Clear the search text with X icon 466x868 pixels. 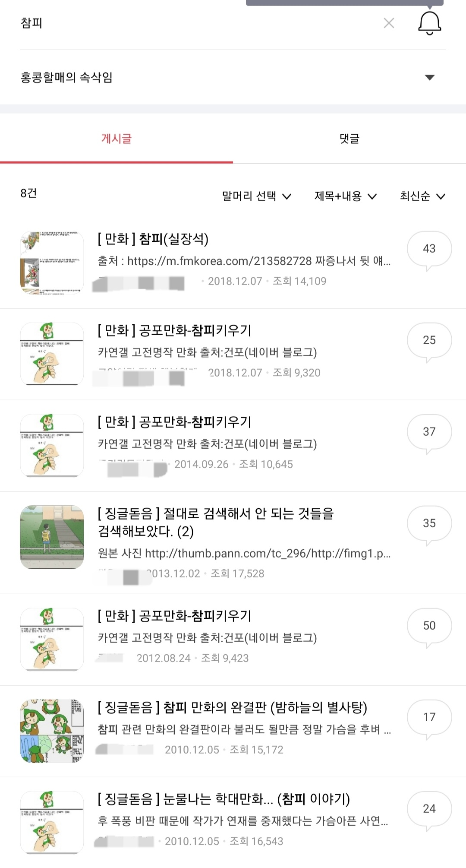[x=389, y=23]
